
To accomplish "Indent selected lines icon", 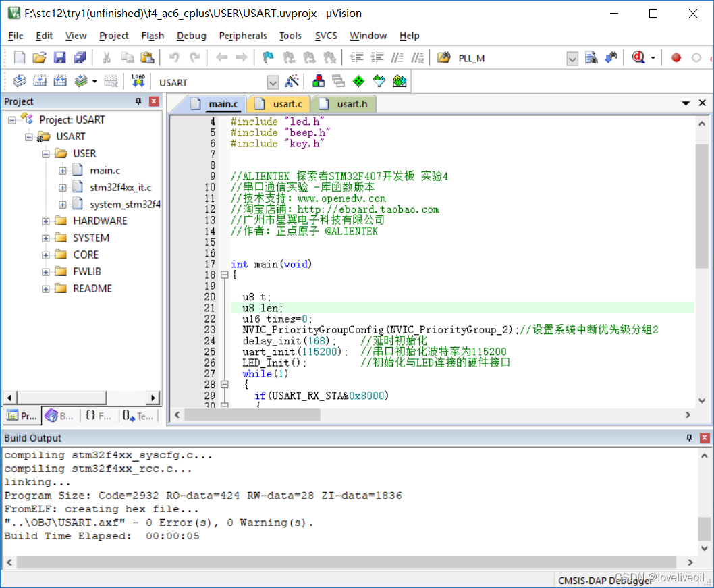I will [356, 58].
